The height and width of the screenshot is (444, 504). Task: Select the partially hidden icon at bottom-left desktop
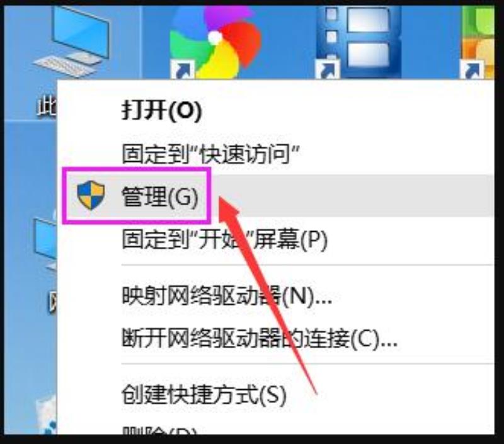click(x=47, y=414)
